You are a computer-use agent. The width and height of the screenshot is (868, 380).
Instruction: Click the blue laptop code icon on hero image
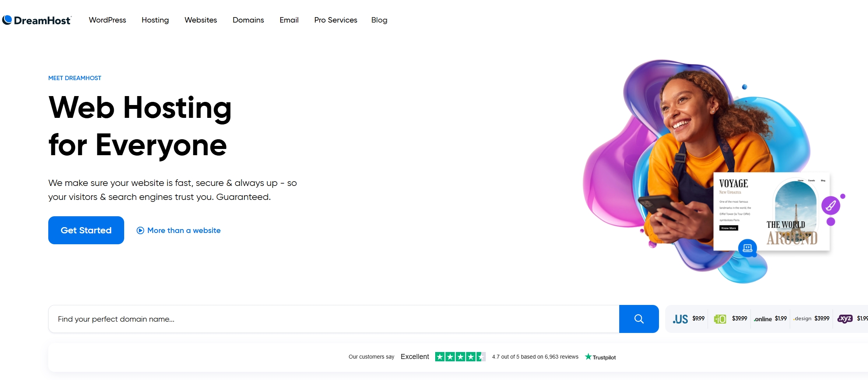(x=747, y=248)
